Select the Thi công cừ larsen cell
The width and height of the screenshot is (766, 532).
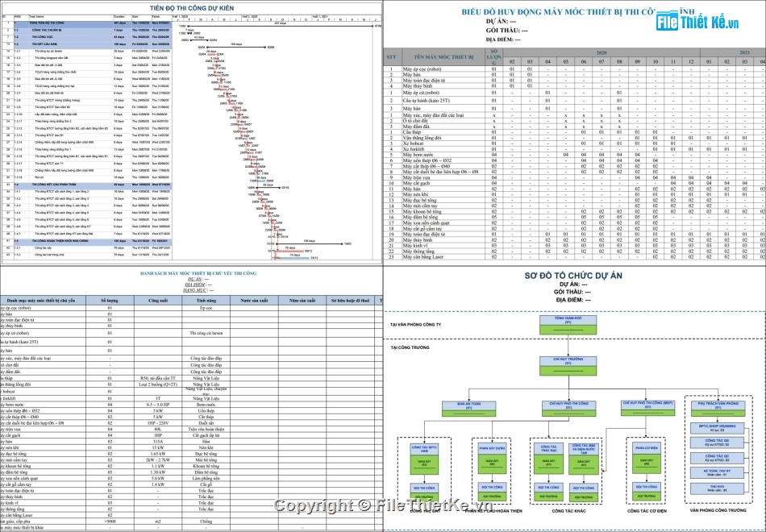pos(206,333)
